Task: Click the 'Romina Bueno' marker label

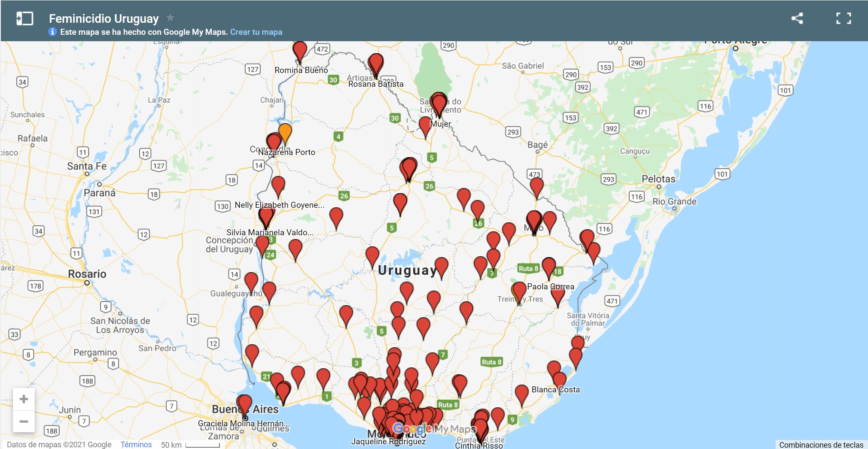Action: (x=301, y=70)
